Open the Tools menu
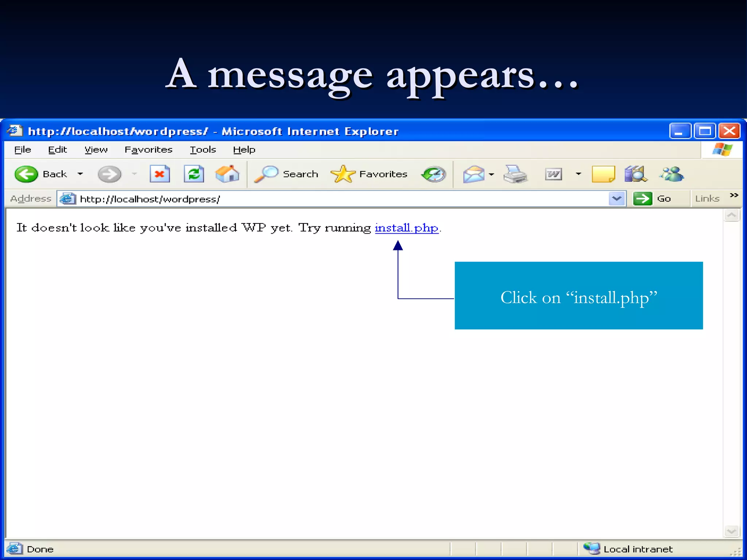This screenshot has width=747, height=560. click(203, 149)
